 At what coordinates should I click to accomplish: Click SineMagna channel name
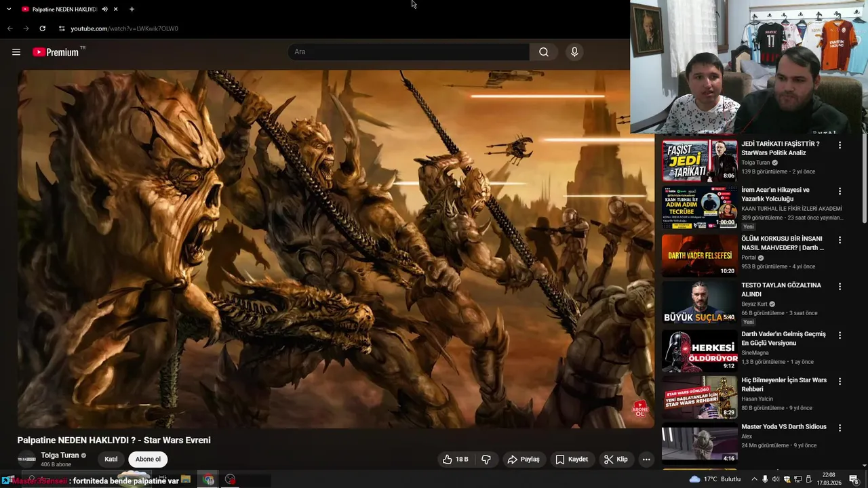coord(755,352)
